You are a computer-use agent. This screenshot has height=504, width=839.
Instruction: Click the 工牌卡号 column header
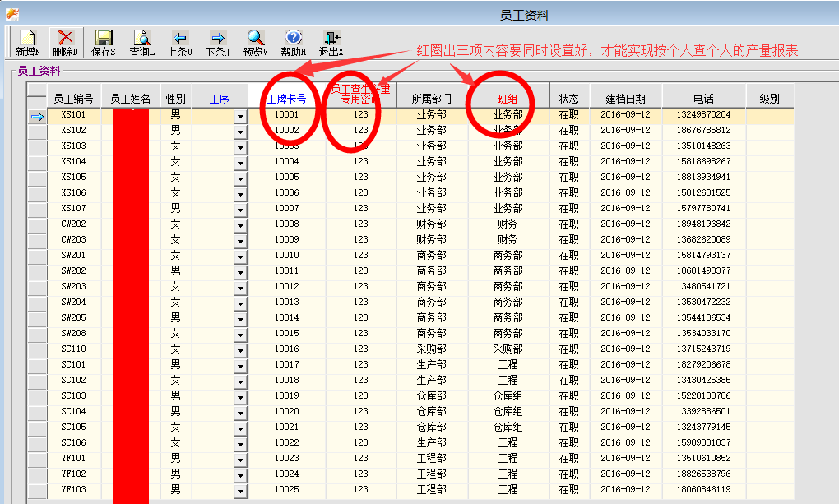coord(286,99)
